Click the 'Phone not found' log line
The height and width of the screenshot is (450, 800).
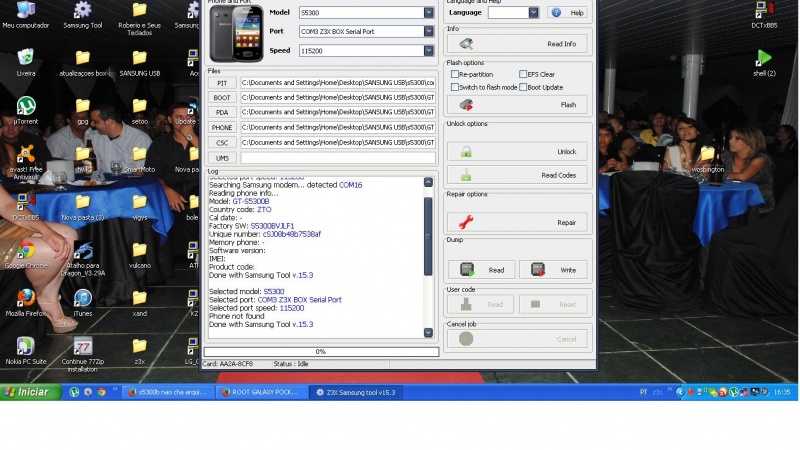[237, 316]
